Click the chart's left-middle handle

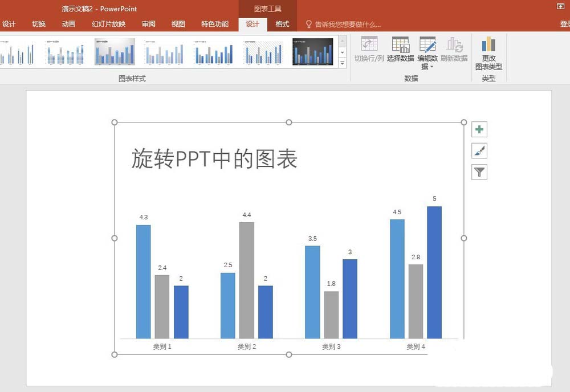[x=115, y=238]
